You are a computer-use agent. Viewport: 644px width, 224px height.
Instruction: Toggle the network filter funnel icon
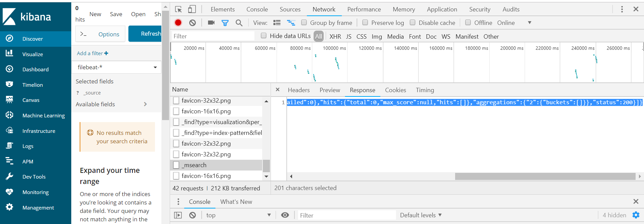tap(225, 23)
